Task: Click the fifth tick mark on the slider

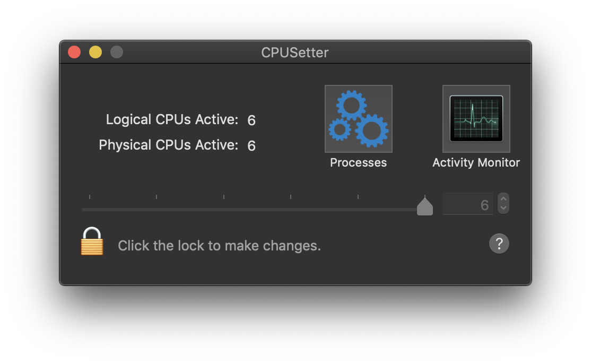Action: pyautogui.click(x=358, y=197)
